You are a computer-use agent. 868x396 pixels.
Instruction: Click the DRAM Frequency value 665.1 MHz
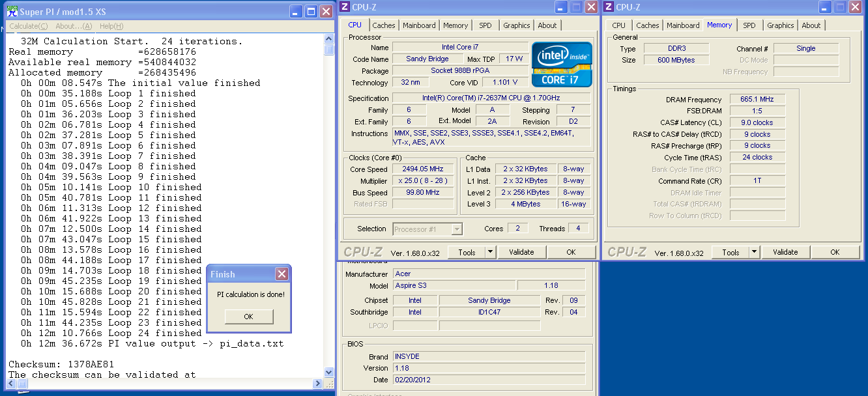pyautogui.click(x=757, y=100)
